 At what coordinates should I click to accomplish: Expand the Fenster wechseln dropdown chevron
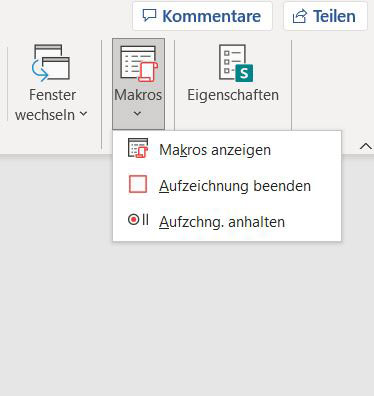pos(83,114)
